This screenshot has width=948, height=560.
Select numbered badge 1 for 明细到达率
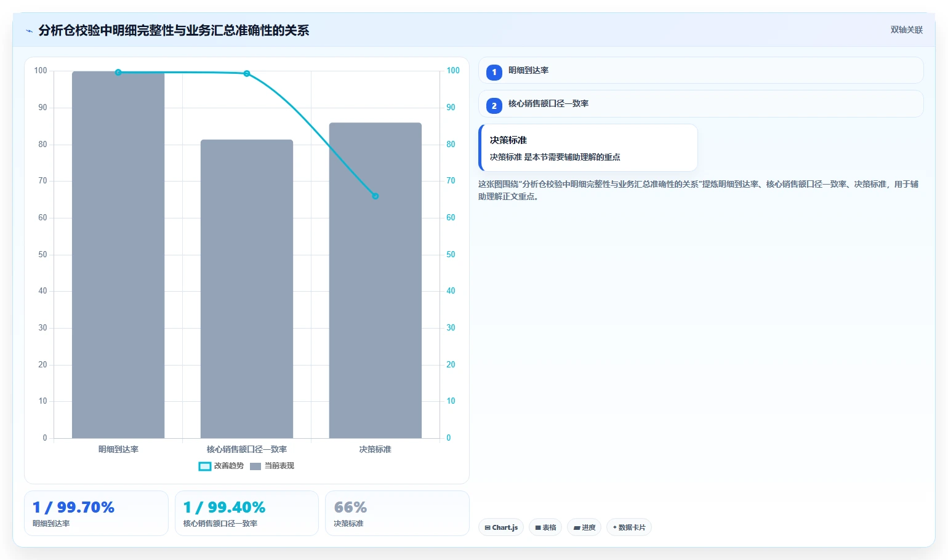[x=494, y=72]
